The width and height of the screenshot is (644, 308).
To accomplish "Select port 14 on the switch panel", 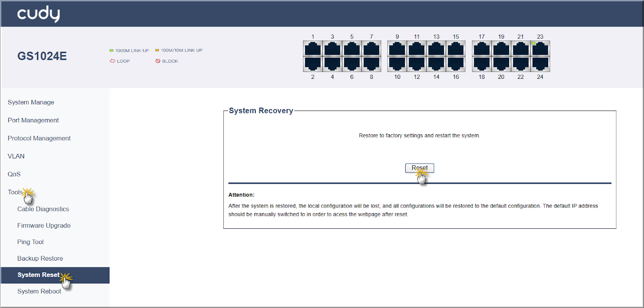I will click(x=436, y=64).
